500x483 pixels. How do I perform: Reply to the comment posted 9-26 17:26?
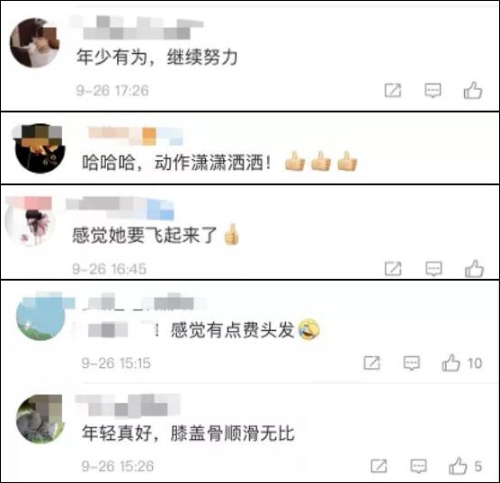433,90
